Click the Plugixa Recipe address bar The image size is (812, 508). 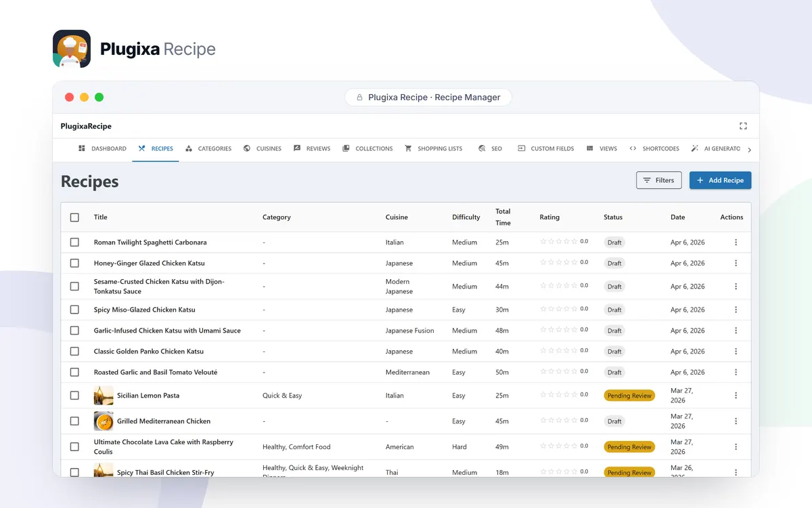(x=428, y=98)
